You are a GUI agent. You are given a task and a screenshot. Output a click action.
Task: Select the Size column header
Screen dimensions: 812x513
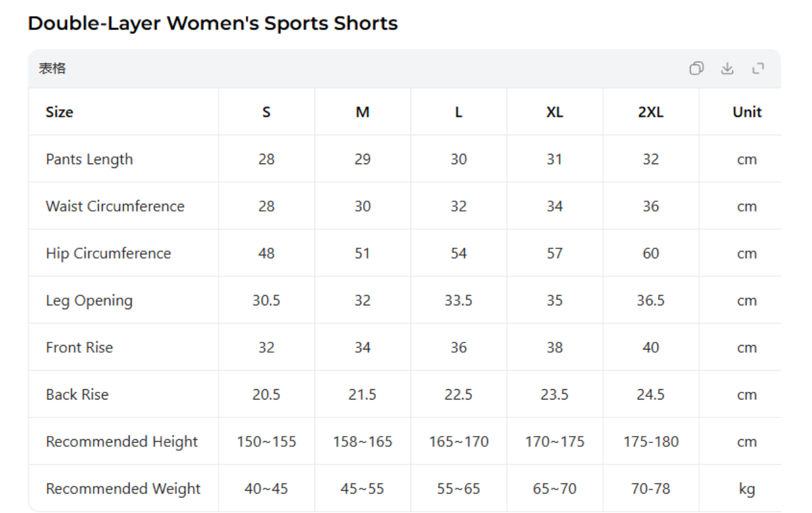pyautogui.click(x=59, y=112)
